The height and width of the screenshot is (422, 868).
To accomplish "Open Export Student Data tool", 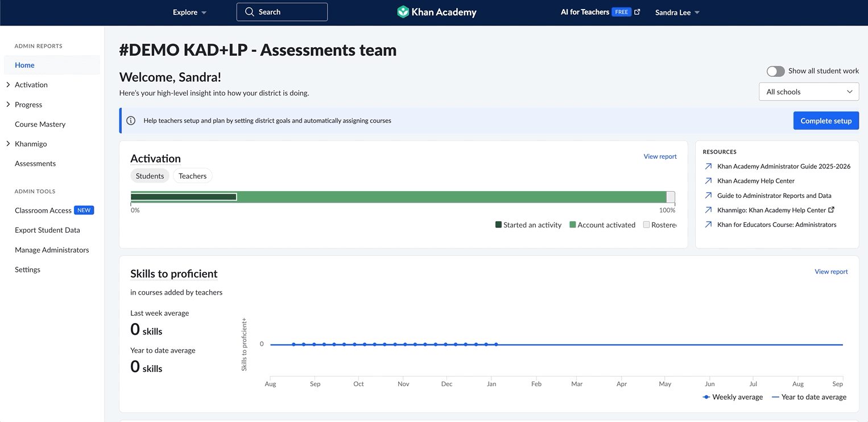I will [x=47, y=230].
